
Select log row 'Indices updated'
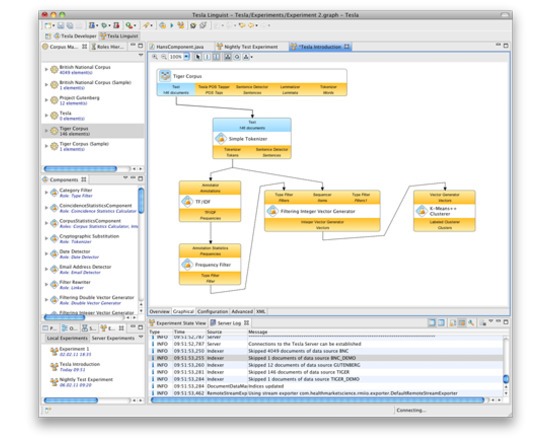[326, 386]
